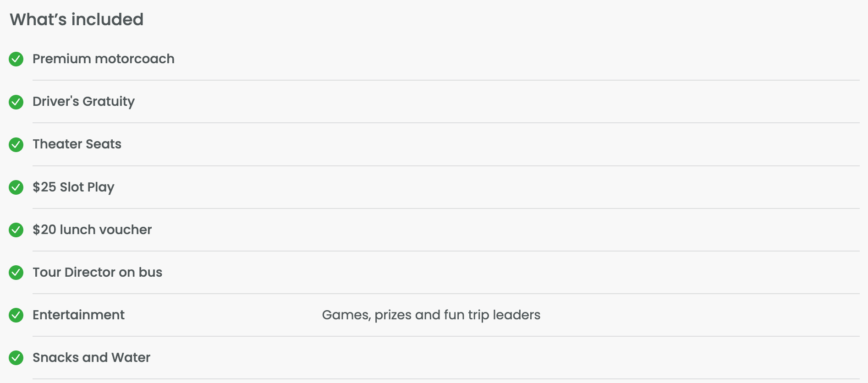The height and width of the screenshot is (383, 868).
Task: Click the What's included heading
Action: pyautogui.click(x=77, y=19)
